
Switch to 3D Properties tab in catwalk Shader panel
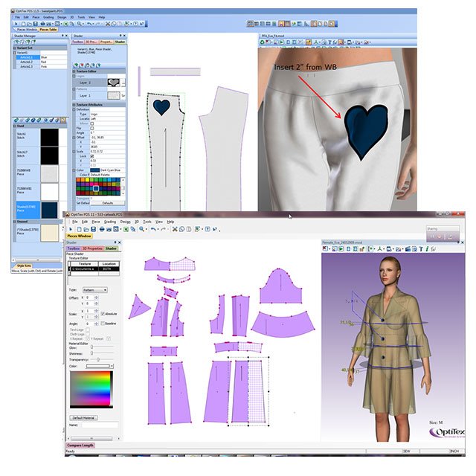pyautogui.click(x=92, y=248)
